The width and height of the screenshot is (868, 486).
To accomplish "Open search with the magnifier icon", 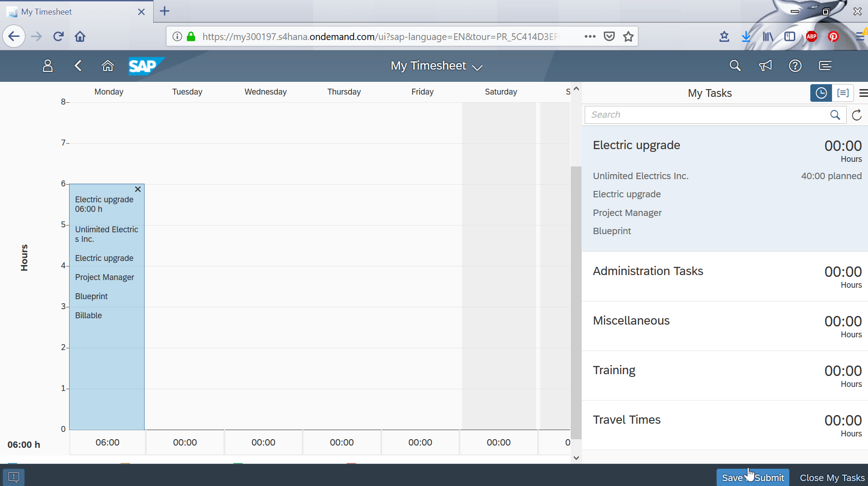I will click(x=735, y=65).
